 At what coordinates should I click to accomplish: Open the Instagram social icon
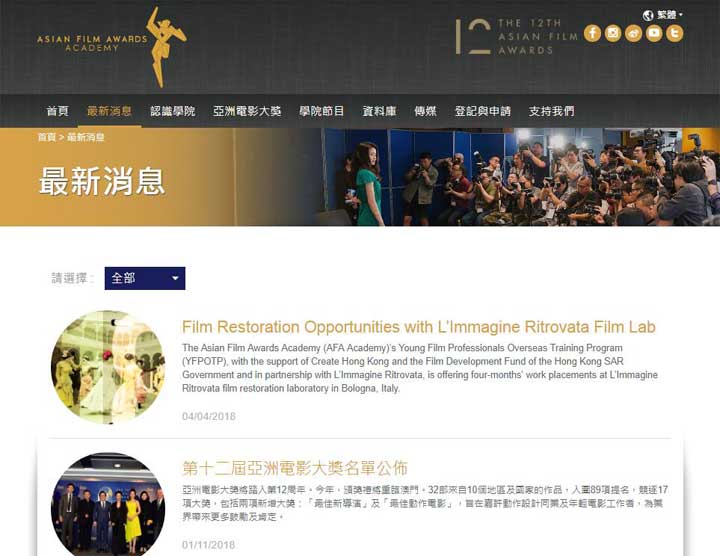pyautogui.click(x=613, y=33)
